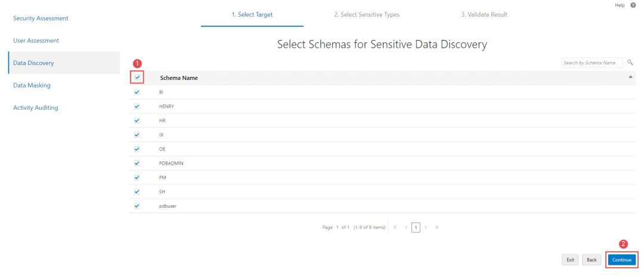
Task: Go to last page pagination icon
Action: 436,228
